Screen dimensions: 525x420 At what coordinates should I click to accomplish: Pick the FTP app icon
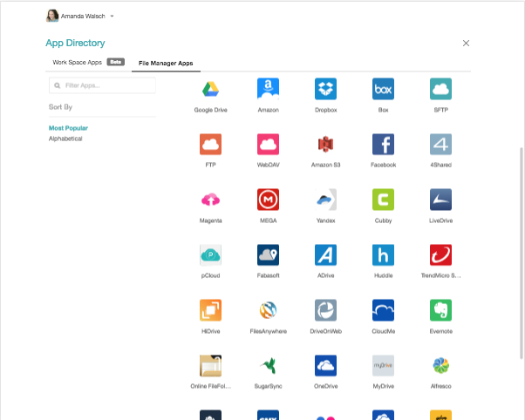(210, 145)
